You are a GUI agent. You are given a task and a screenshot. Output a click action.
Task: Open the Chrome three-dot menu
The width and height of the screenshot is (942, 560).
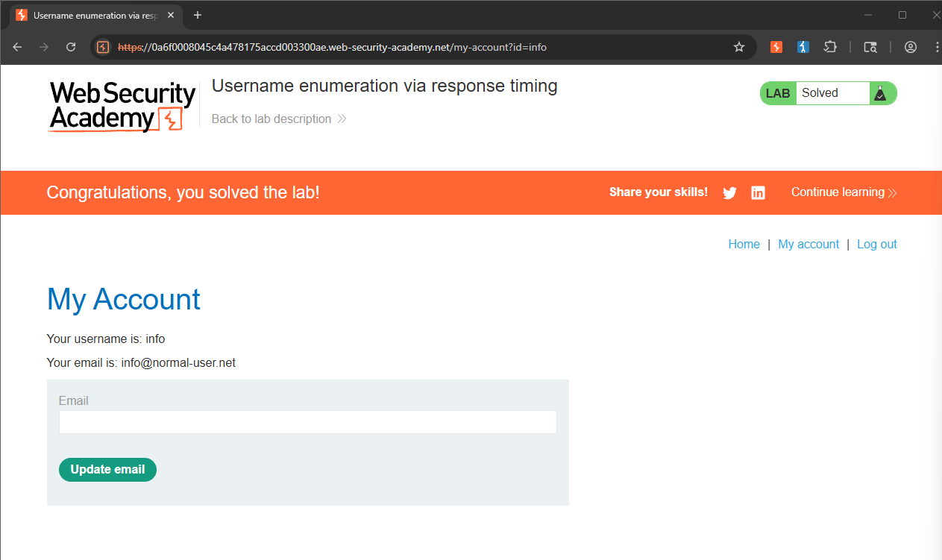point(937,47)
